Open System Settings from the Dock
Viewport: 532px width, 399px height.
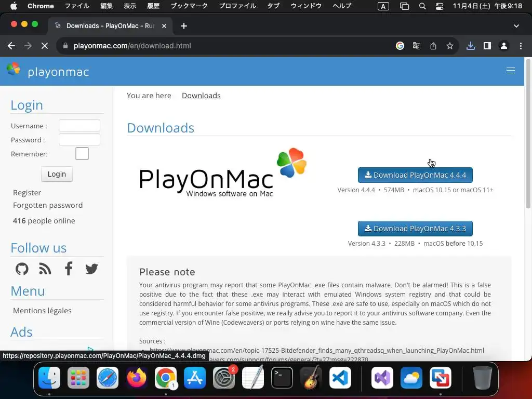pyautogui.click(x=224, y=378)
